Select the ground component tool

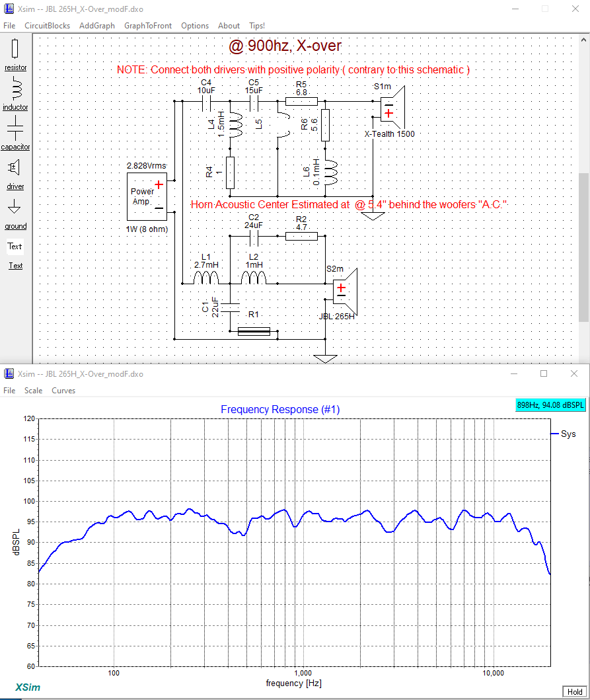[15, 214]
